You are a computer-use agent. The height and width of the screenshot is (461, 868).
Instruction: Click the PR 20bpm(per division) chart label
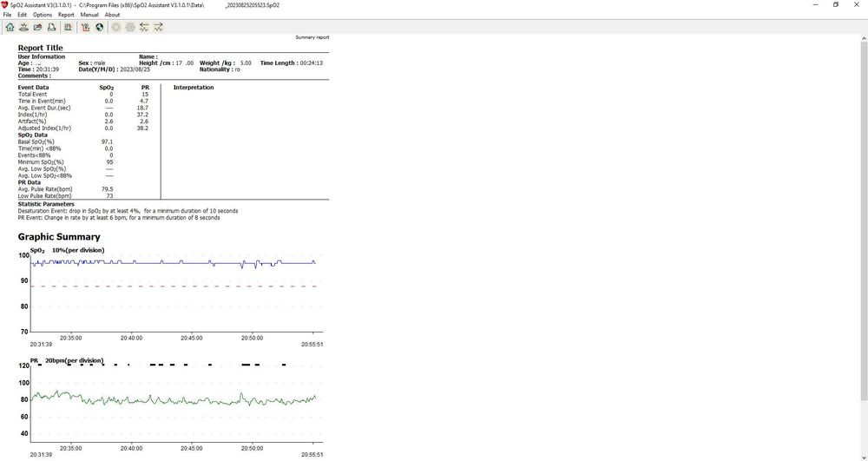(x=67, y=360)
